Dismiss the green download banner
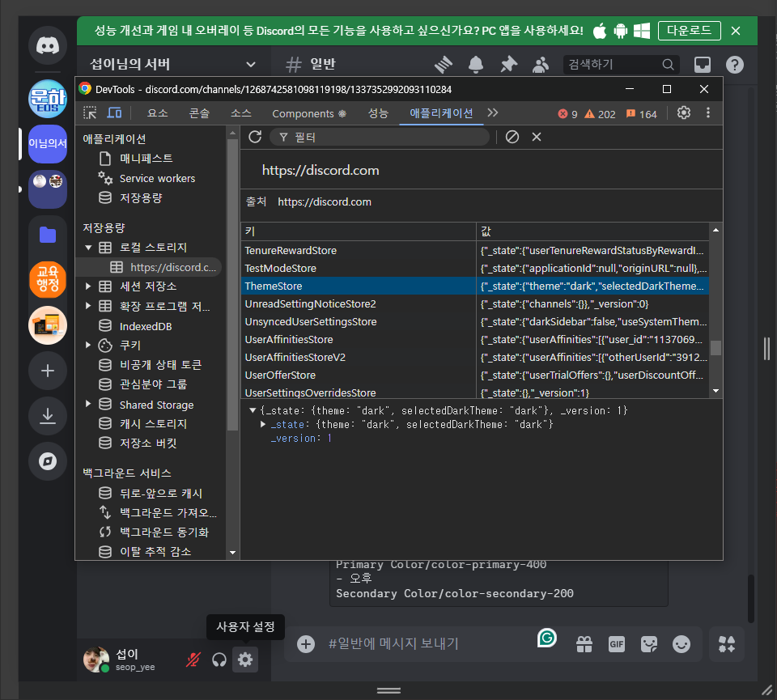Screen dimensions: 777x700 pos(736,31)
